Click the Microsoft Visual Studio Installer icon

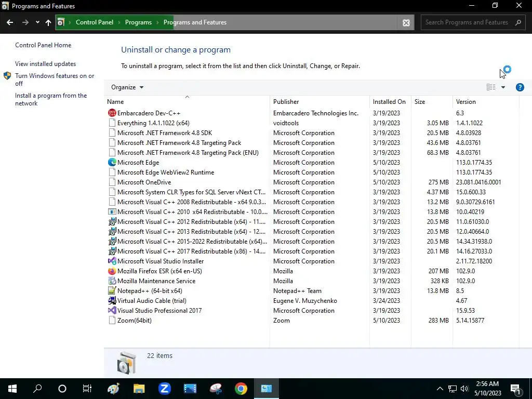[112, 261]
